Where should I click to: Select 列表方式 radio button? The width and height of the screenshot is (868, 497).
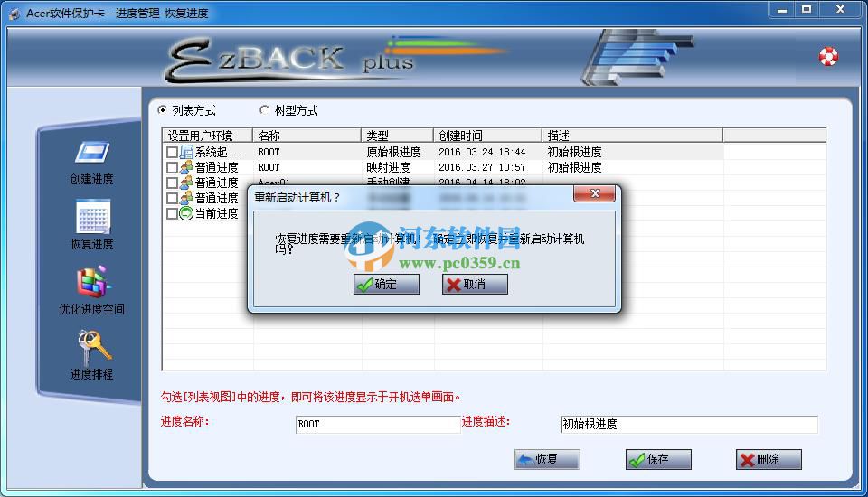coord(162,110)
